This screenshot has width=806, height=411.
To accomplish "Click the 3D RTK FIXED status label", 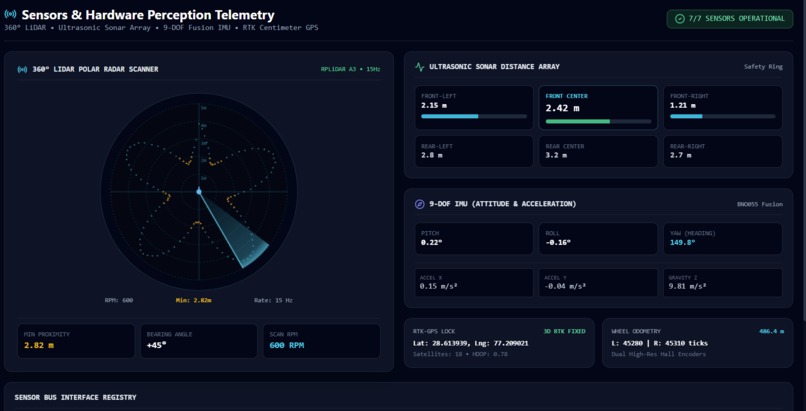I will tap(564, 331).
